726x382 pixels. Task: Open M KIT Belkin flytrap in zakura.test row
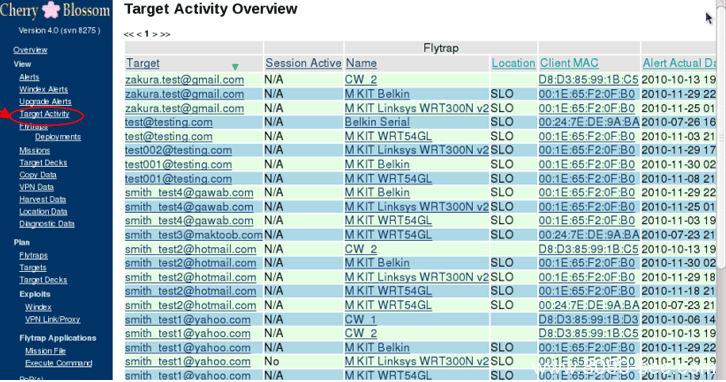tap(377, 94)
